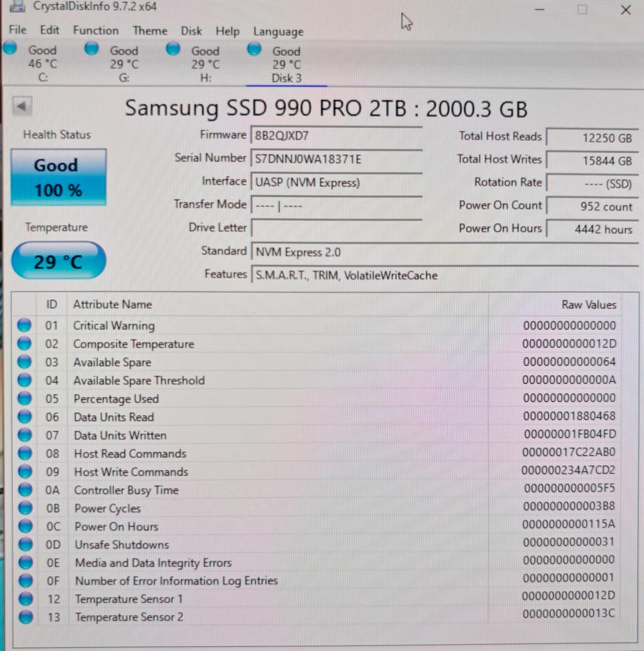644x651 pixels.
Task: Open the Help menu
Action: (x=227, y=31)
